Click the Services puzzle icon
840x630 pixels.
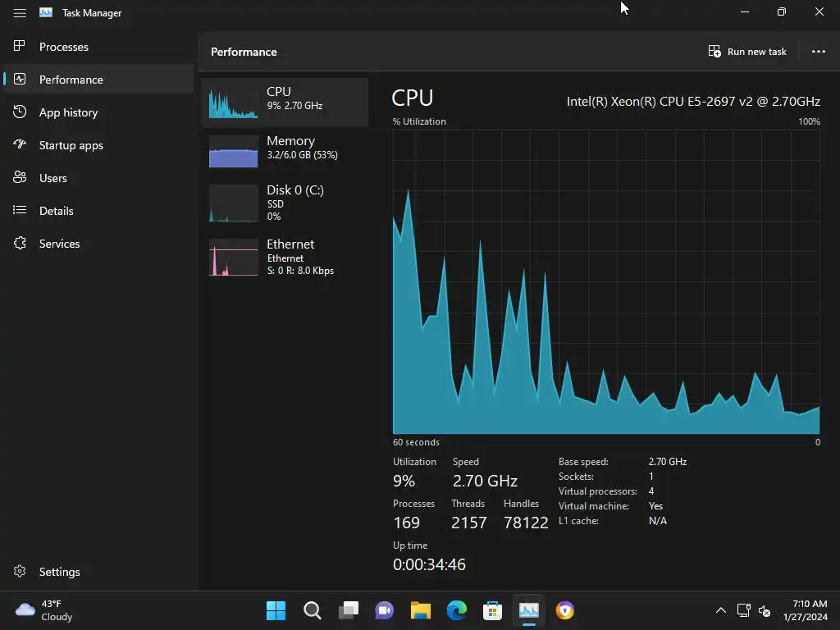pyautogui.click(x=20, y=243)
